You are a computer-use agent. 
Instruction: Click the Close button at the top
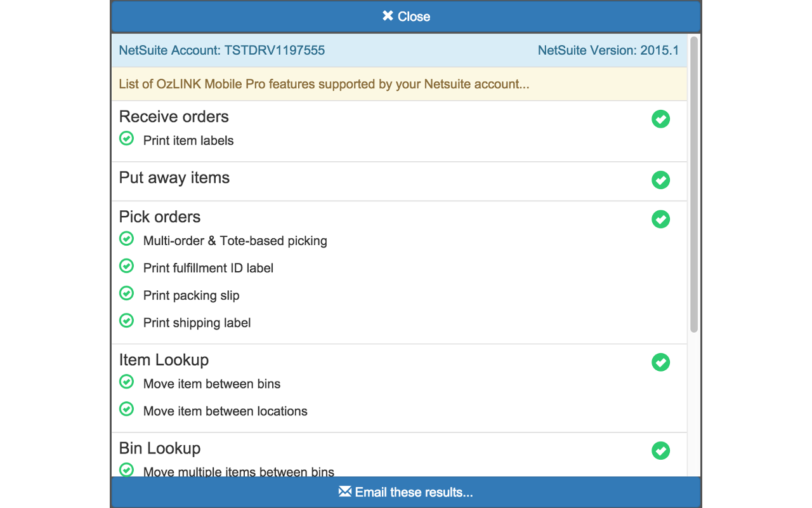coord(405,16)
